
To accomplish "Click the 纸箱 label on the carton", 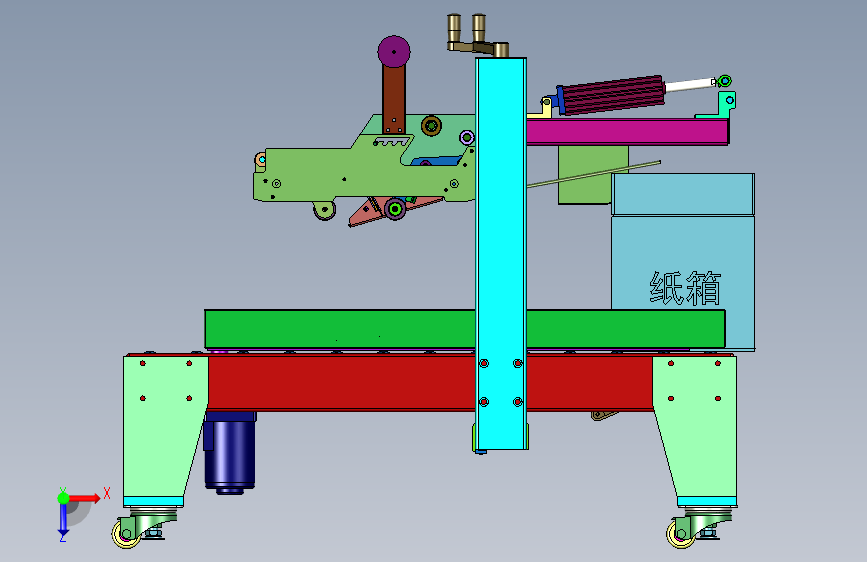I will [685, 288].
